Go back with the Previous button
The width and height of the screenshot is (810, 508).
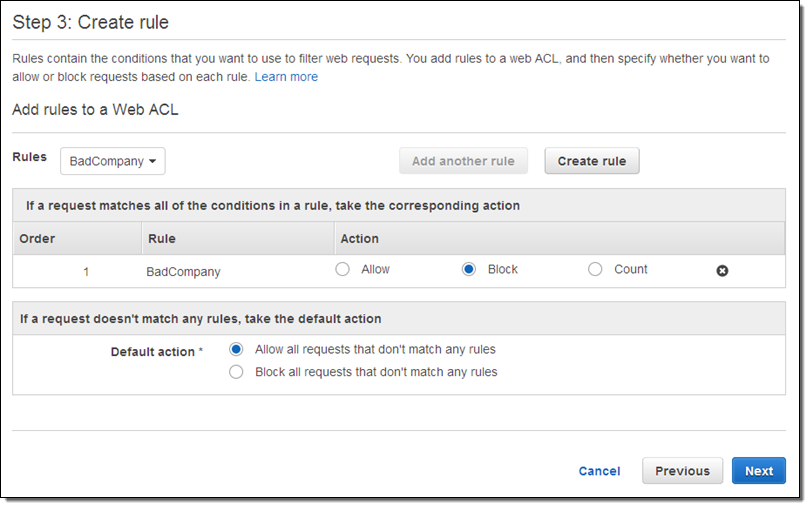click(x=682, y=471)
